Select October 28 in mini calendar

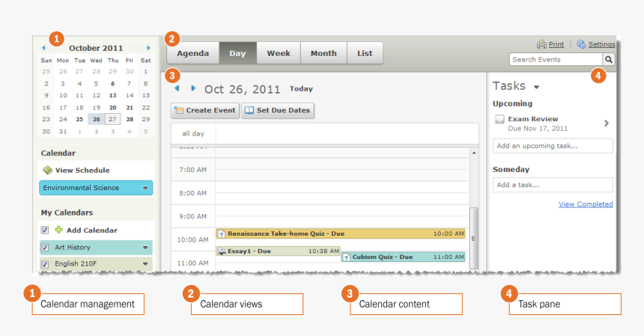coord(130,120)
